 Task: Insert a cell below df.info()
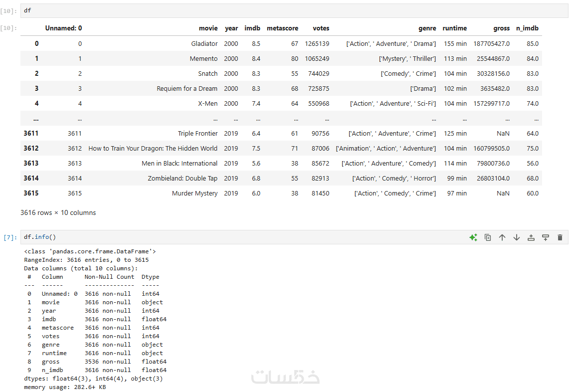(546, 237)
